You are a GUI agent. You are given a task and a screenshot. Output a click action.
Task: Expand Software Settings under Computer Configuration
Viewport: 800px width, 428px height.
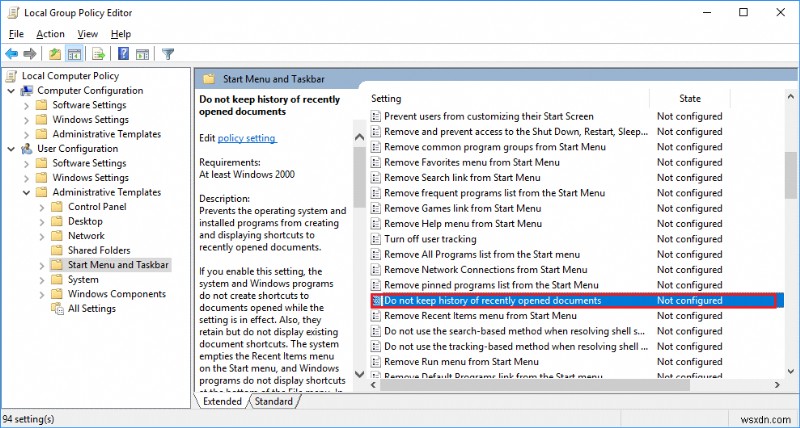click(27, 106)
